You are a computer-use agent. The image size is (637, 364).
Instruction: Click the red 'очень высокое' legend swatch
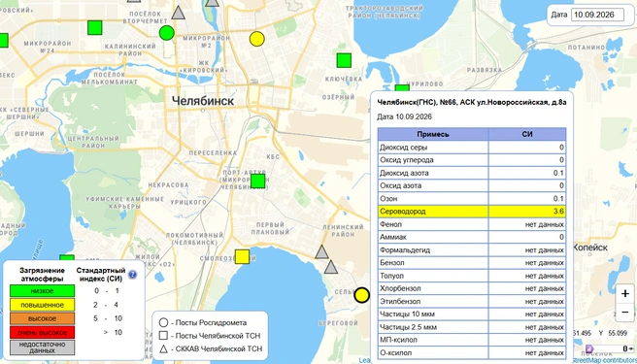coord(43,332)
